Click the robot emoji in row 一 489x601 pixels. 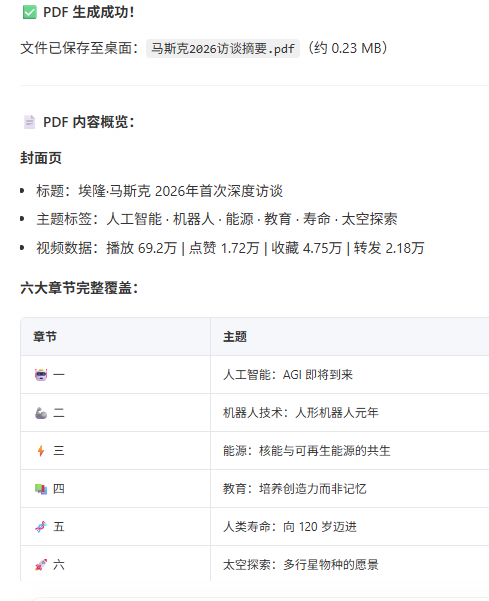pos(41,374)
